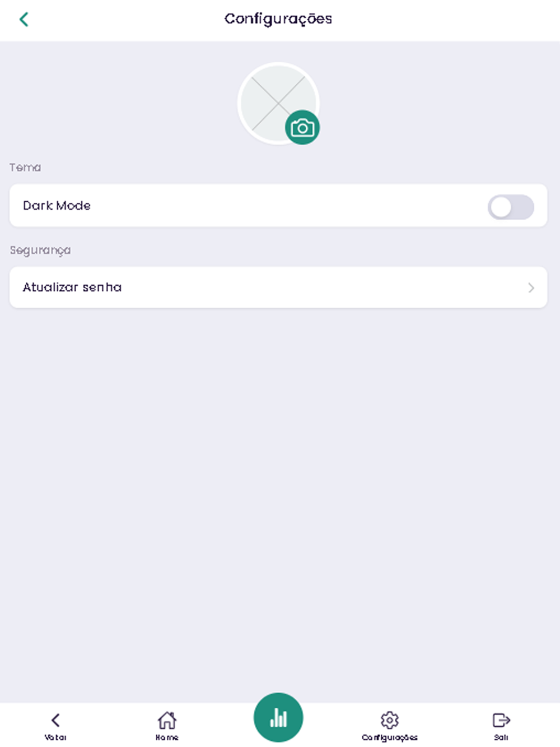Choose the Sair label to log out
The height and width of the screenshot is (747, 560).
(x=501, y=737)
